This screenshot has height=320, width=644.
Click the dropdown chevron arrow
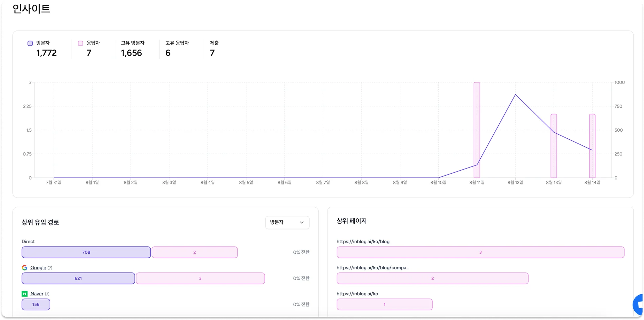coord(302,222)
